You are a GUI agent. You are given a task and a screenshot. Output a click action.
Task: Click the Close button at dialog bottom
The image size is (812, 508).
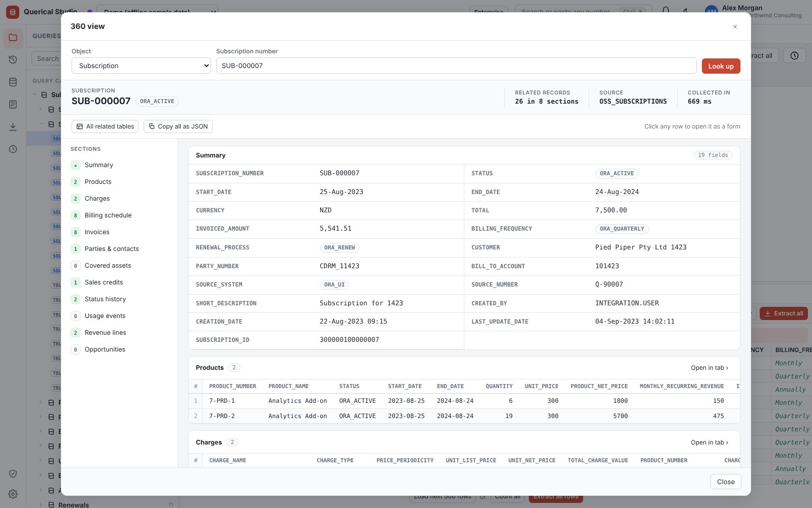click(726, 482)
